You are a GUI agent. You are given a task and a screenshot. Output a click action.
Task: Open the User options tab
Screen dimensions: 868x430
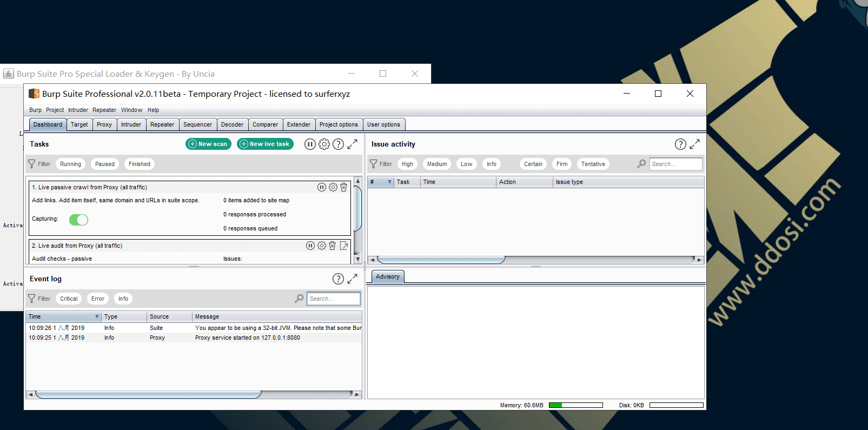click(x=384, y=124)
